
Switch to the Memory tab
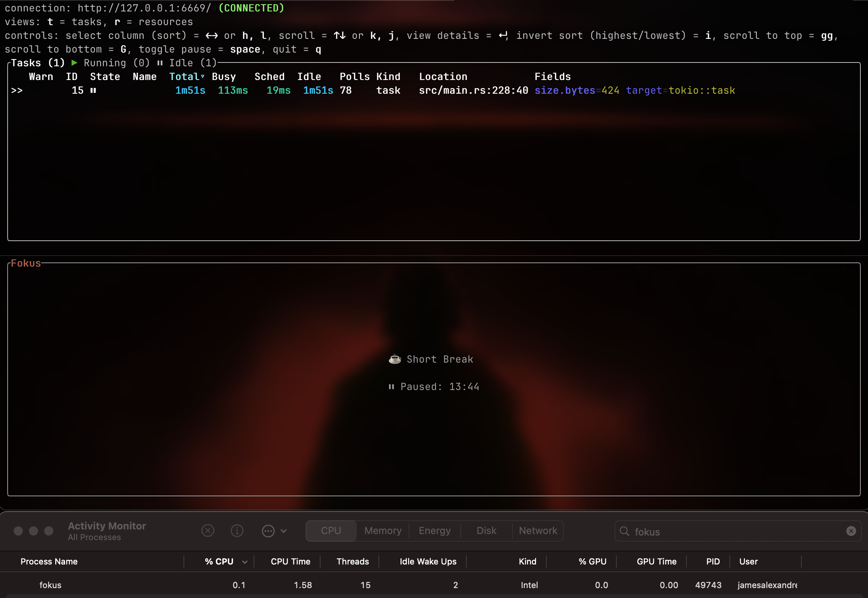383,531
